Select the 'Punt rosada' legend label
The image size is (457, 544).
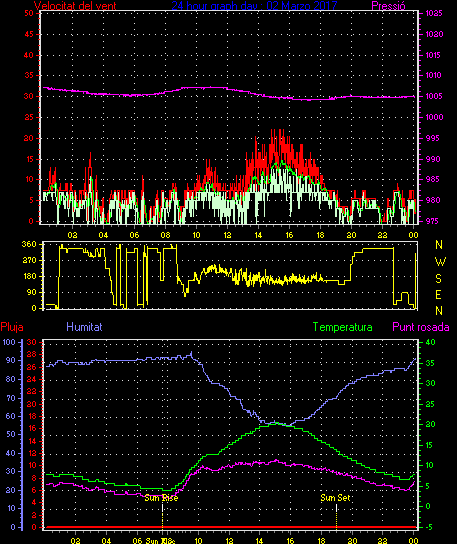click(x=421, y=327)
